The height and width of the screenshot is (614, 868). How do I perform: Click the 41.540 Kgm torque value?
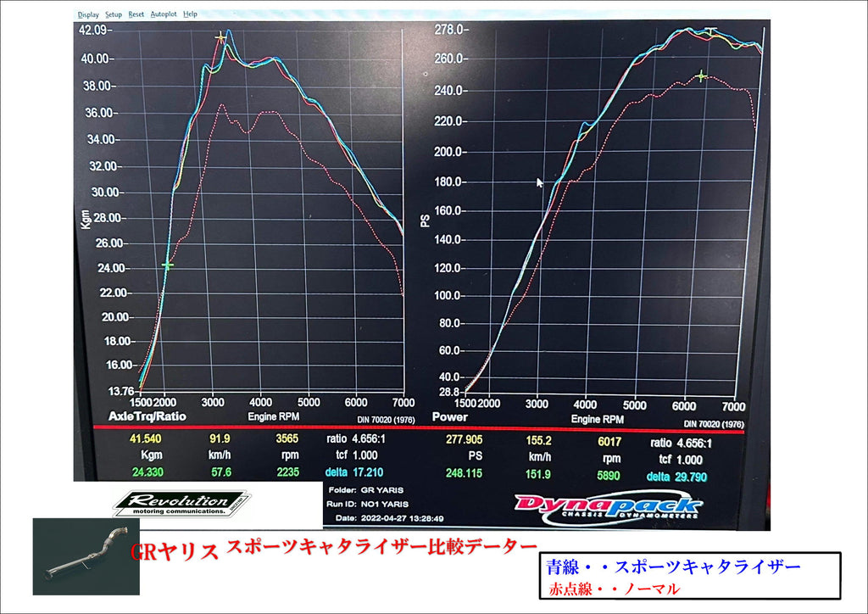coord(145,439)
